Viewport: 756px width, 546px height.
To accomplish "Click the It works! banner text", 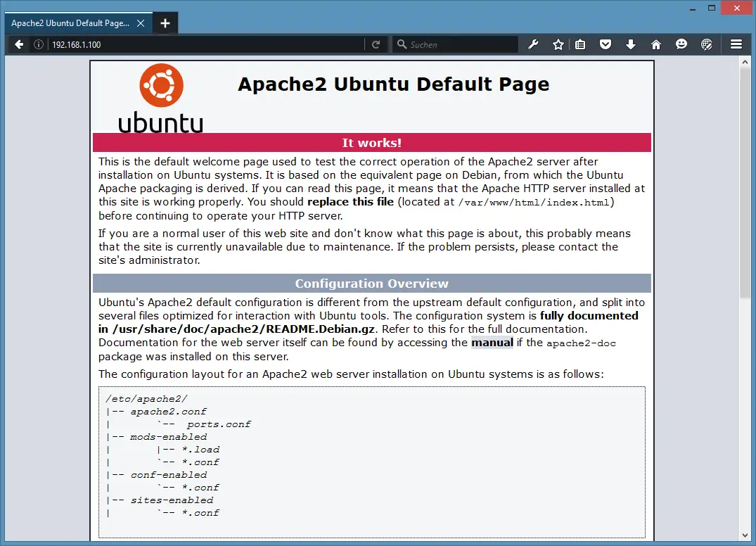I will pos(372,143).
